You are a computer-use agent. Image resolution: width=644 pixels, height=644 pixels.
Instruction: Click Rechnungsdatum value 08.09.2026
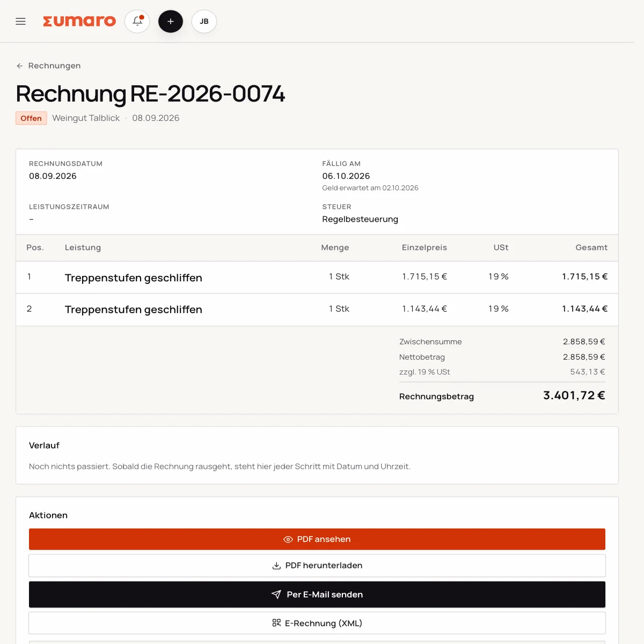tap(53, 176)
